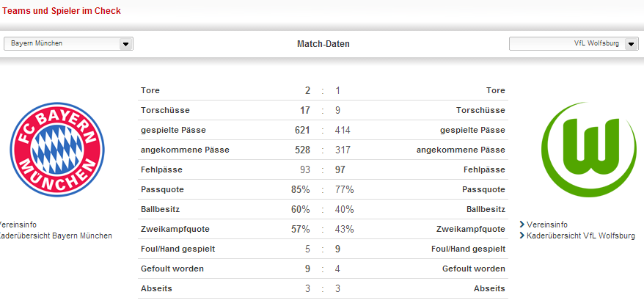Screen dimensions: 644x303
Task: Open the VfL Wolfsburg team dropdown arrow
Action: pyautogui.click(x=632, y=44)
